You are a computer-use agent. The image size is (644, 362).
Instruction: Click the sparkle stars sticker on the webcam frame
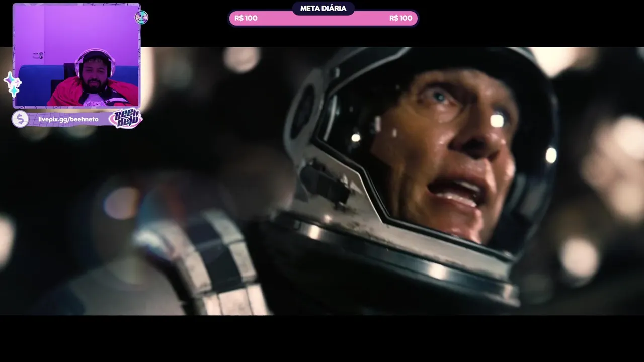coord(12,84)
